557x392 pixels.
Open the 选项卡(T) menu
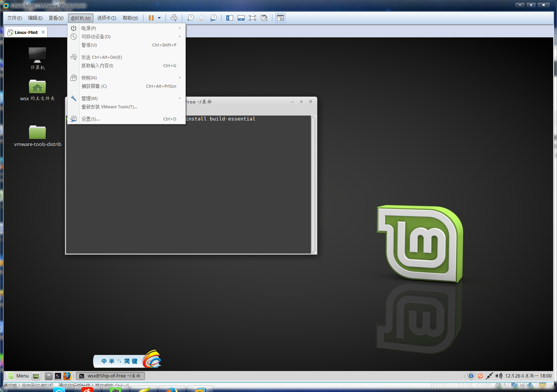[106, 18]
